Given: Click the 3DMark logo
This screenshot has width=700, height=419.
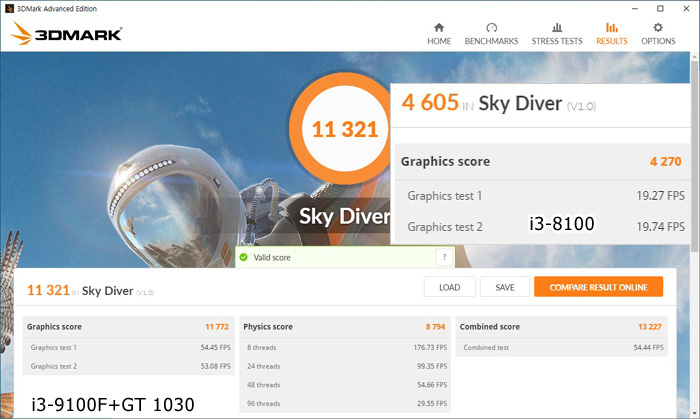Looking at the screenshot, I should [x=66, y=33].
